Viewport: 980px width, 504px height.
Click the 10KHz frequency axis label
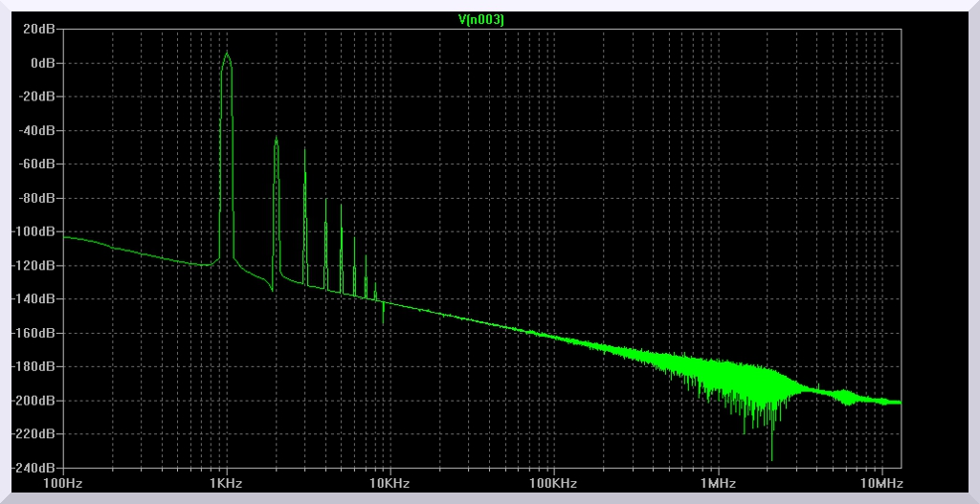pyautogui.click(x=390, y=483)
